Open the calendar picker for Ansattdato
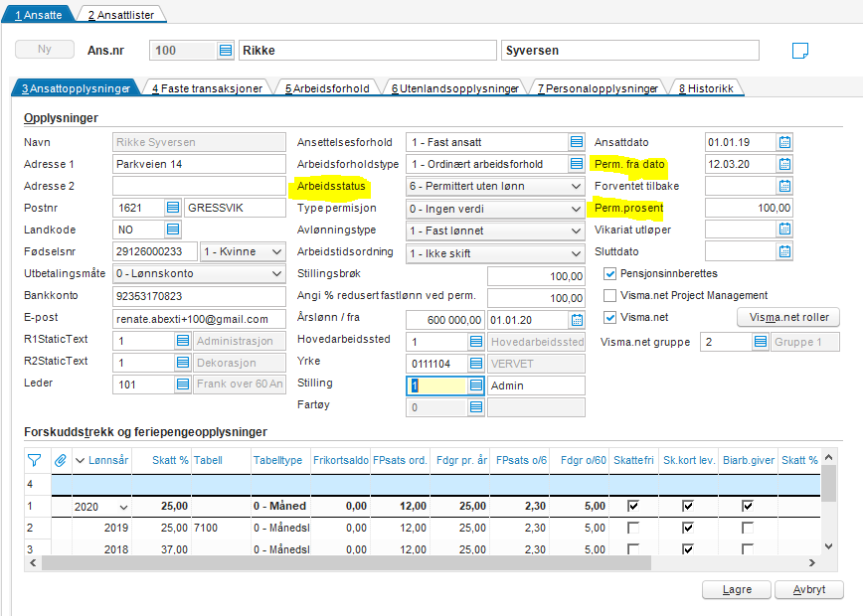The width and height of the screenshot is (863, 616). coord(784,142)
